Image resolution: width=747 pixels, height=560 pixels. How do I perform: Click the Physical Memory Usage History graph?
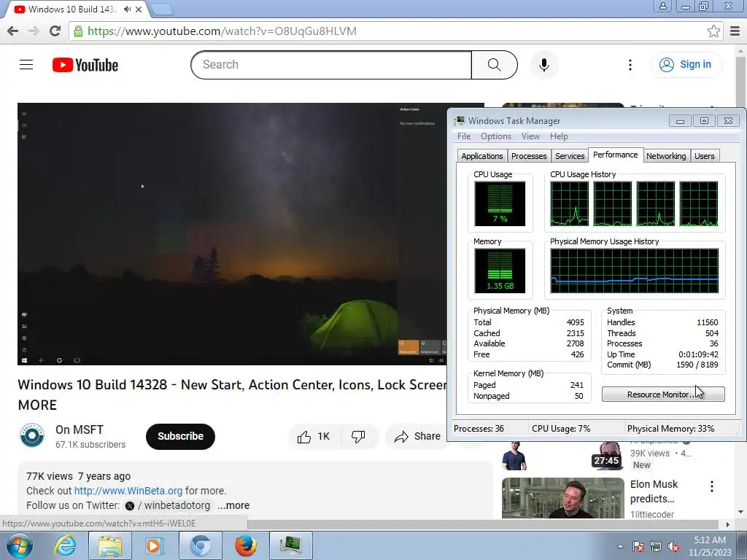point(634,271)
